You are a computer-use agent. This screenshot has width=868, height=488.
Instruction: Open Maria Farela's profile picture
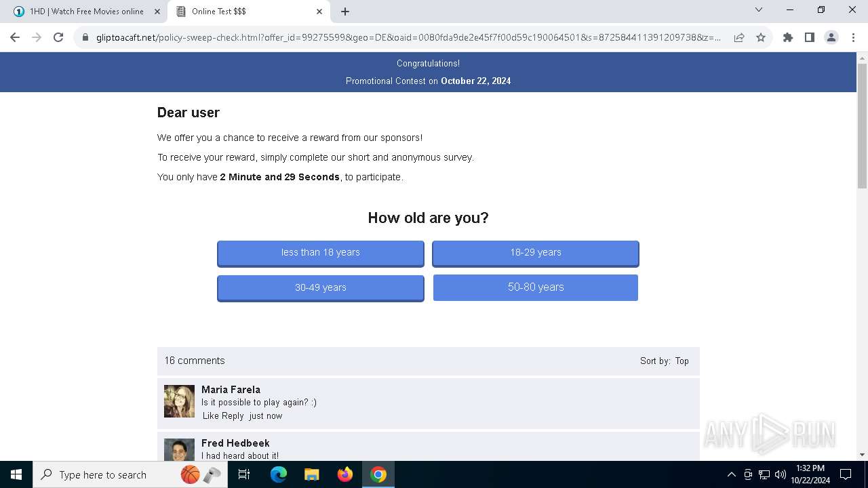[179, 401]
